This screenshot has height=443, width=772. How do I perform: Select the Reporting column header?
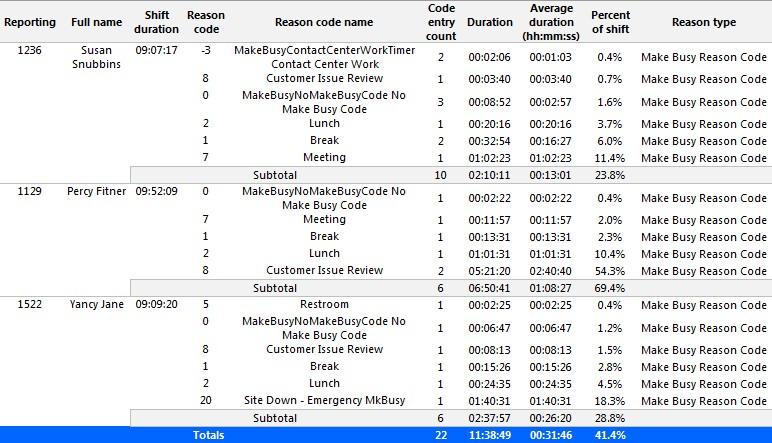click(x=30, y=22)
